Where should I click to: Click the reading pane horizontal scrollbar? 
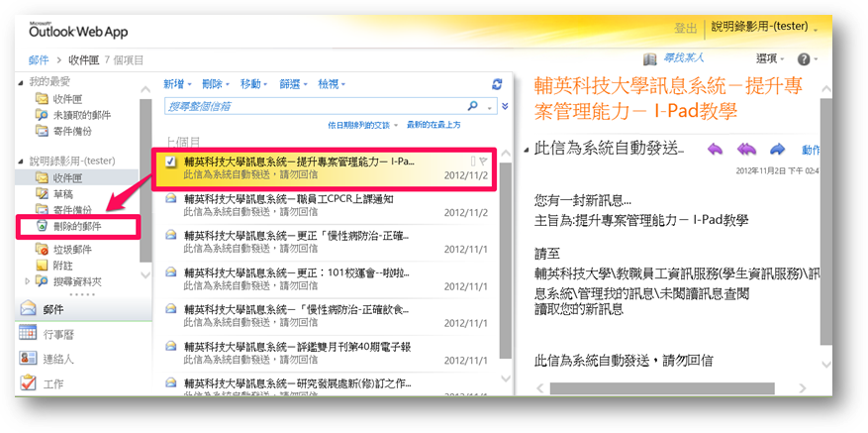click(x=661, y=387)
